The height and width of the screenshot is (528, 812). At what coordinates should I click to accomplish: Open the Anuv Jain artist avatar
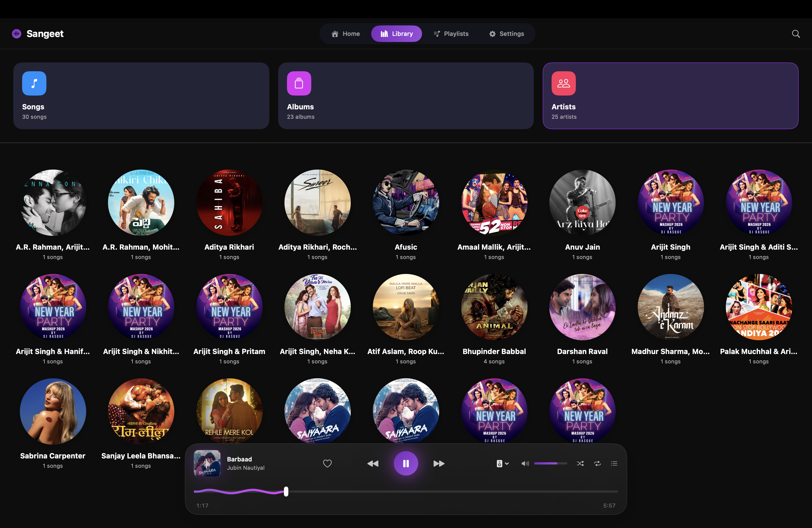pos(582,203)
